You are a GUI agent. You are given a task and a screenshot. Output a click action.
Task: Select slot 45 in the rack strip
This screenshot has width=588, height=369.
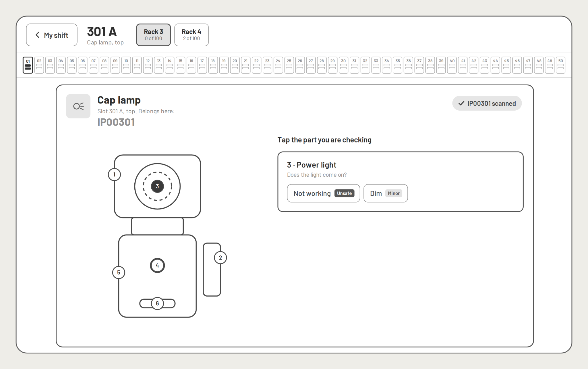pos(506,65)
